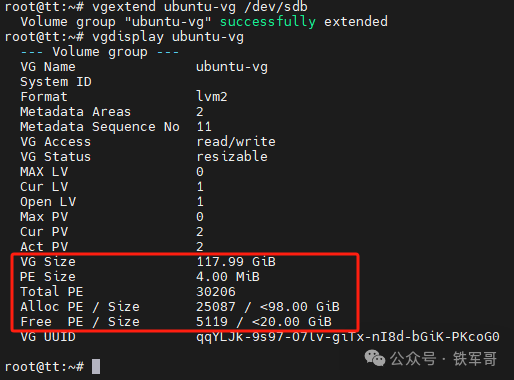Screen dimensions: 514x380
Task: Click the Cur PV label
Action: (44, 232)
